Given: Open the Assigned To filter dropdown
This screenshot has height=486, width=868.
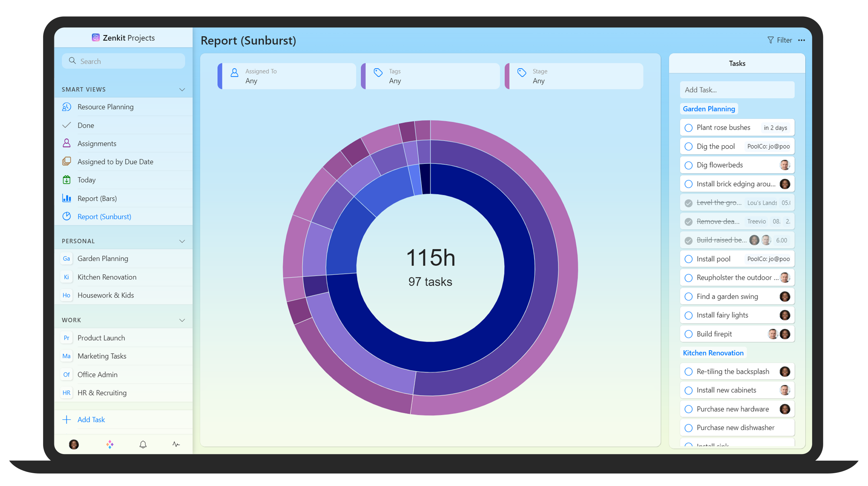Looking at the screenshot, I should click(287, 76).
